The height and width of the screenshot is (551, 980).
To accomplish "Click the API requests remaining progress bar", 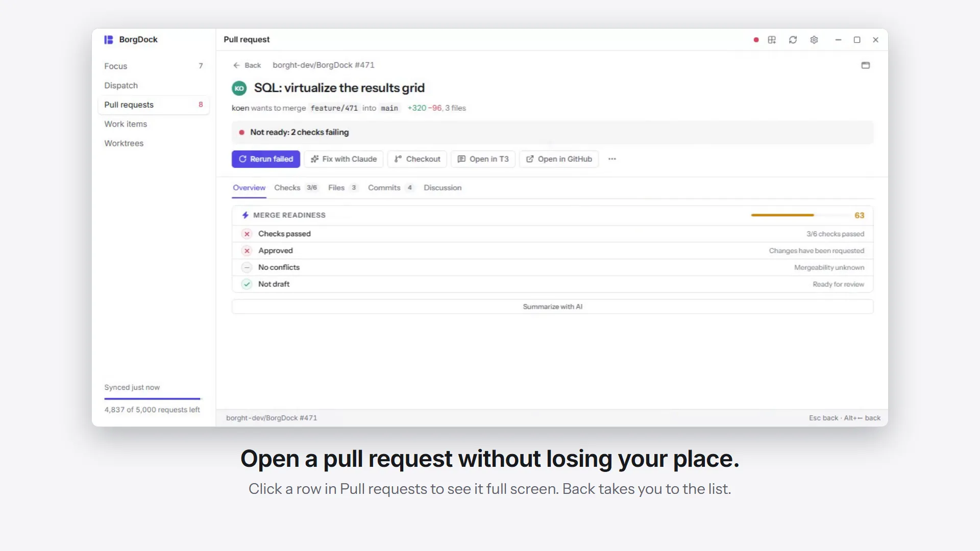I will pyautogui.click(x=153, y=398).
